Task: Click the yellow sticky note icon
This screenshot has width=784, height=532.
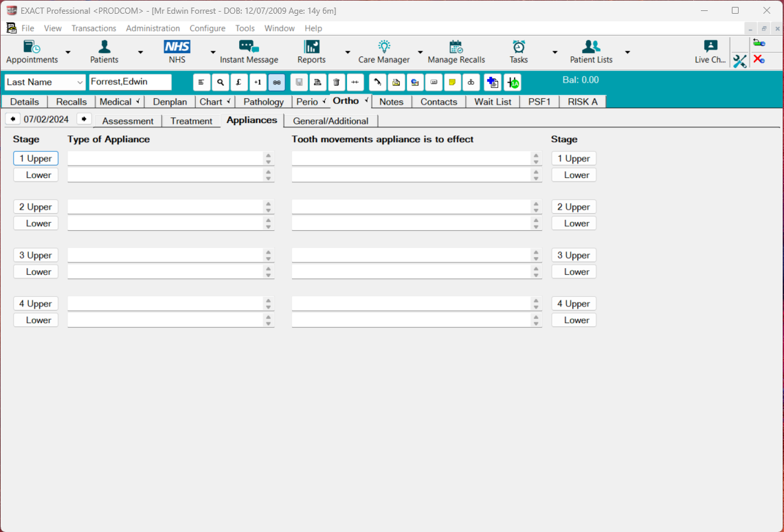Action: pyautogui.click(x=452, y=82)
